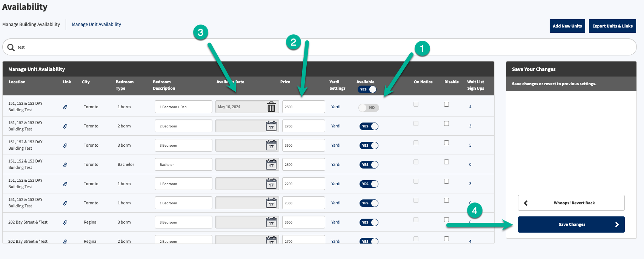Open link icon for Toronto 2 bdrm row

65,126
